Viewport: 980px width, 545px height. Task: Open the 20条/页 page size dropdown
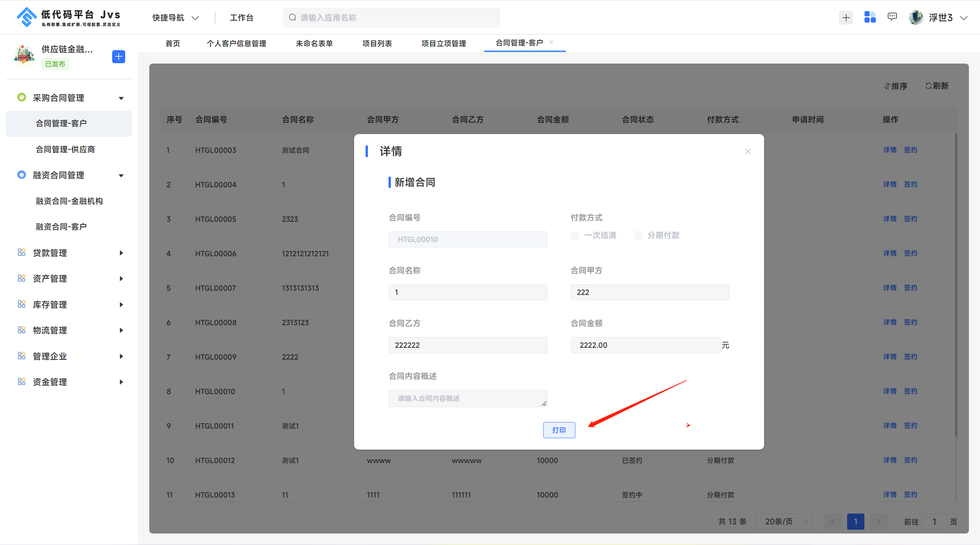[x=784, y=522]
